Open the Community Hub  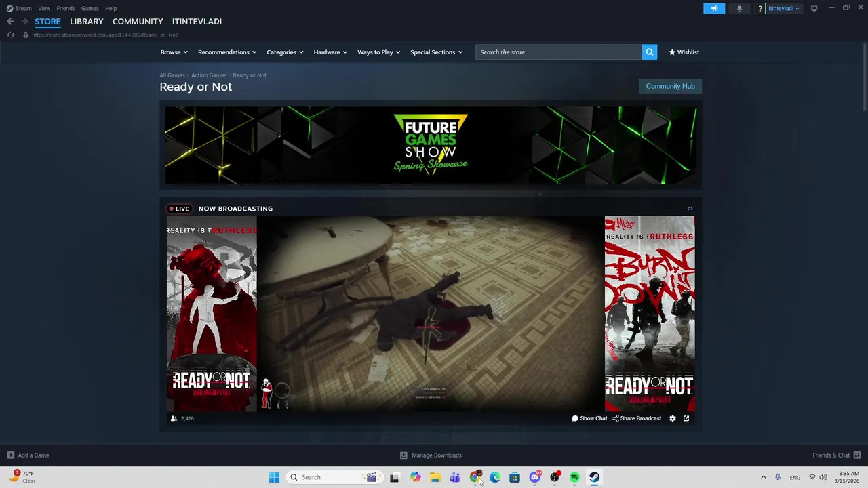point(670,86)
